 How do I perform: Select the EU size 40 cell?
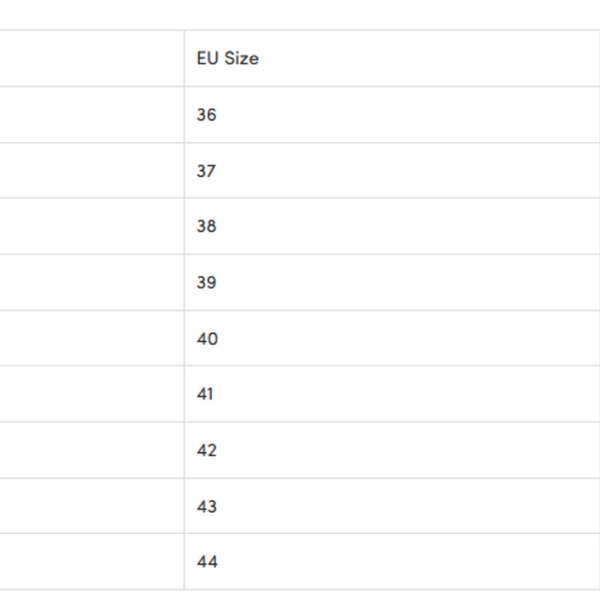207,339
